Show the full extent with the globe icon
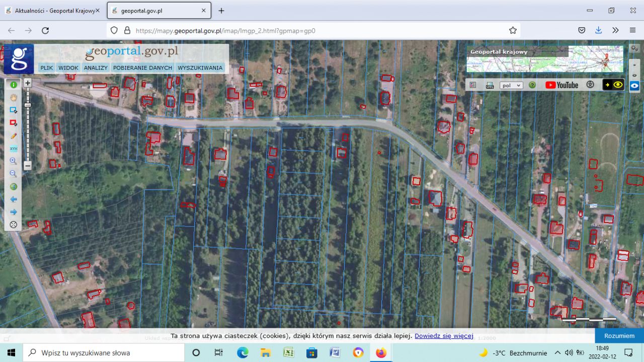Image resolution: width=644 pixels, height=362 pixels. tap(14, 187)
